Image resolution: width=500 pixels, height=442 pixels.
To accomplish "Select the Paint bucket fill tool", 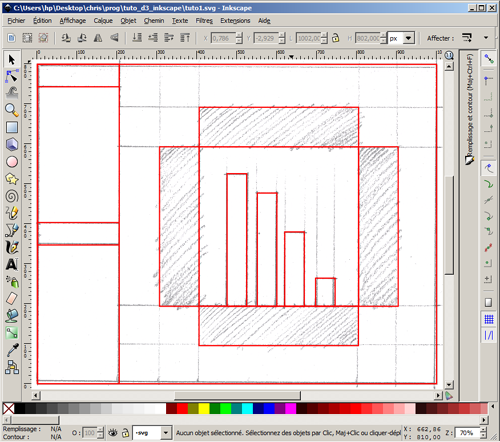I will click(12, 315).
